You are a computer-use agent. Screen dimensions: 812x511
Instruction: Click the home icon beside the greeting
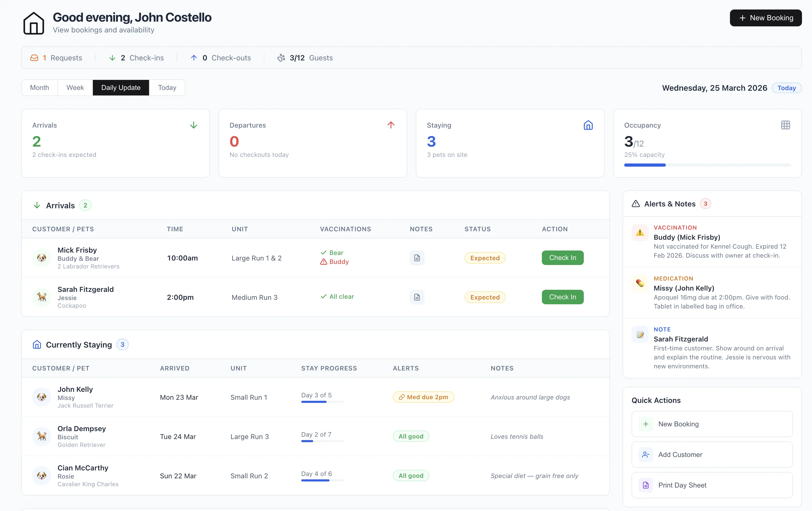[x=34, y=23]
